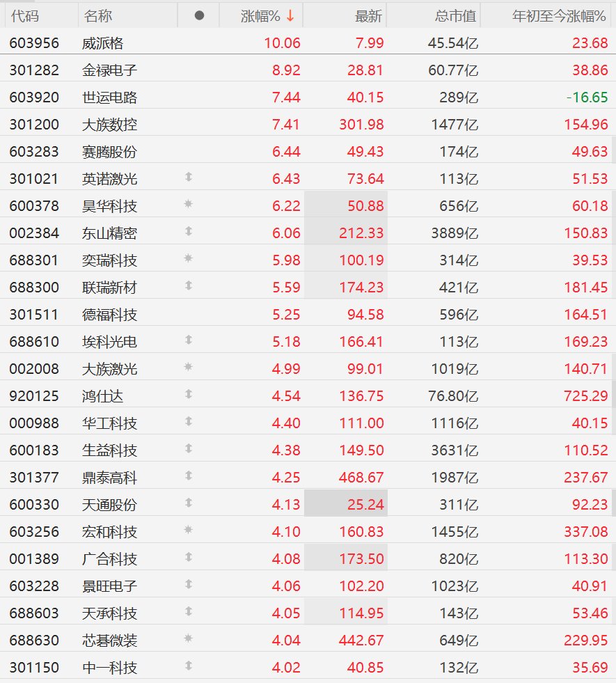616x683 pixels.
Task: Click the burst icon in 昊华科技 row
Action: pos(189,204)
